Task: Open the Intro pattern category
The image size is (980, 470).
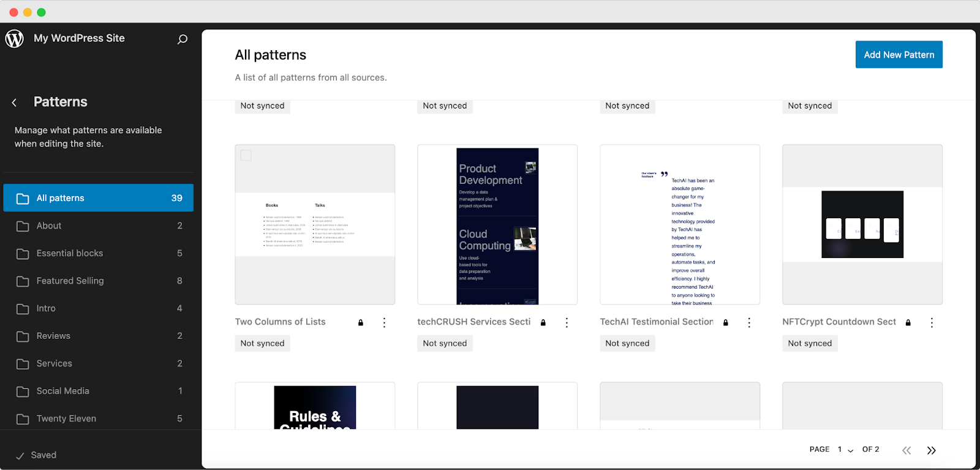Action: point(99,308)
